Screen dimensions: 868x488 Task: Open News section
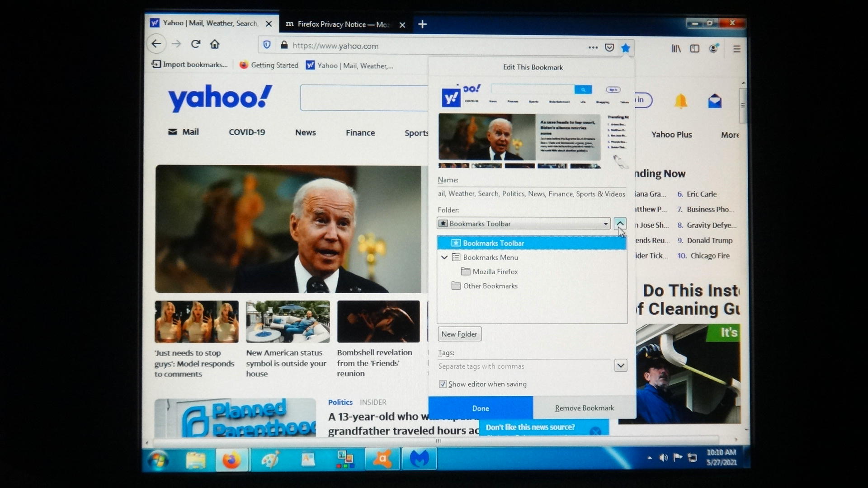(x=305, y=132)
